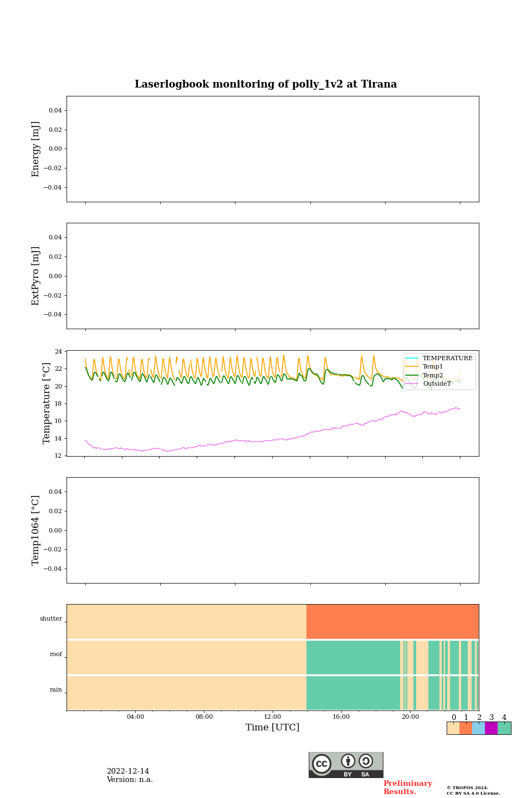The height and width of the screenshot is (798, 532).
Task: Click the 04:00 time tick label
Action: coord(135,717)
